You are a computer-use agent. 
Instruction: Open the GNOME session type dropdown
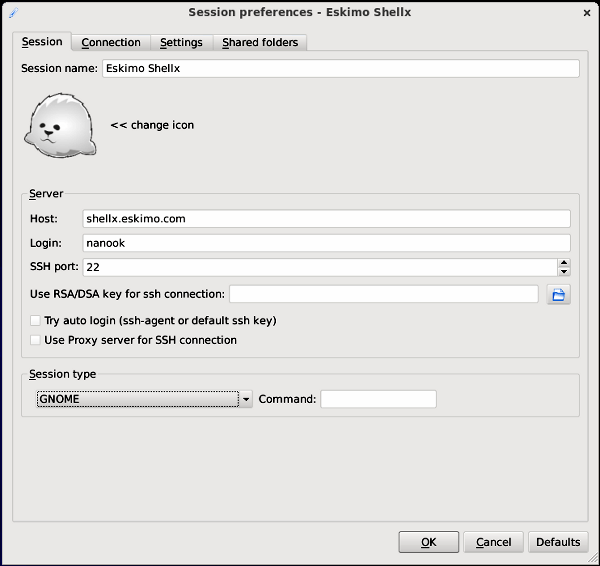pos(144,399)
